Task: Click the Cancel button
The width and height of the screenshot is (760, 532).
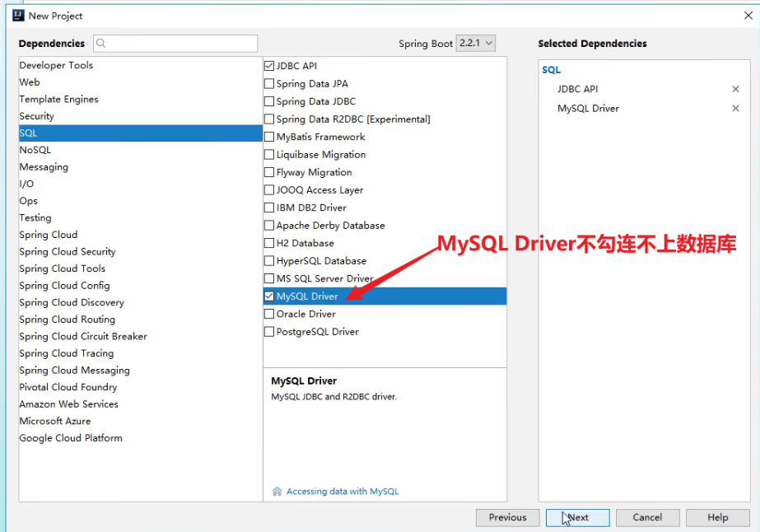Action: pyautogui.click(x=647, y=517)
